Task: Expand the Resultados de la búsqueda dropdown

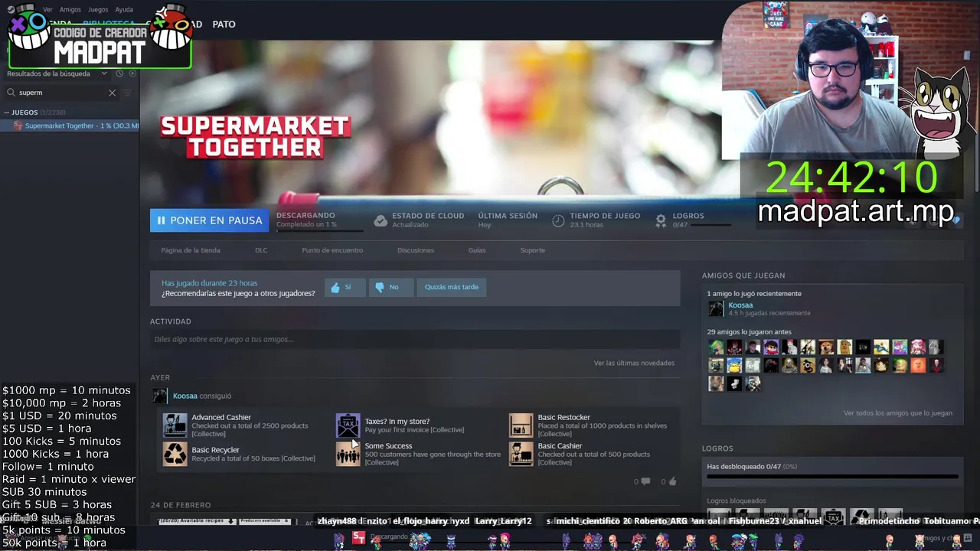Action: click(59, 73)
